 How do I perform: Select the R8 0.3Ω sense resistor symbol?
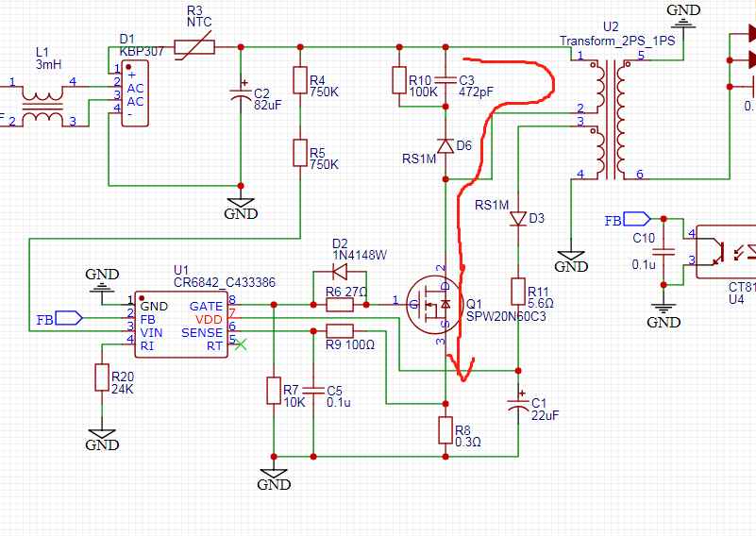[445, 430]
